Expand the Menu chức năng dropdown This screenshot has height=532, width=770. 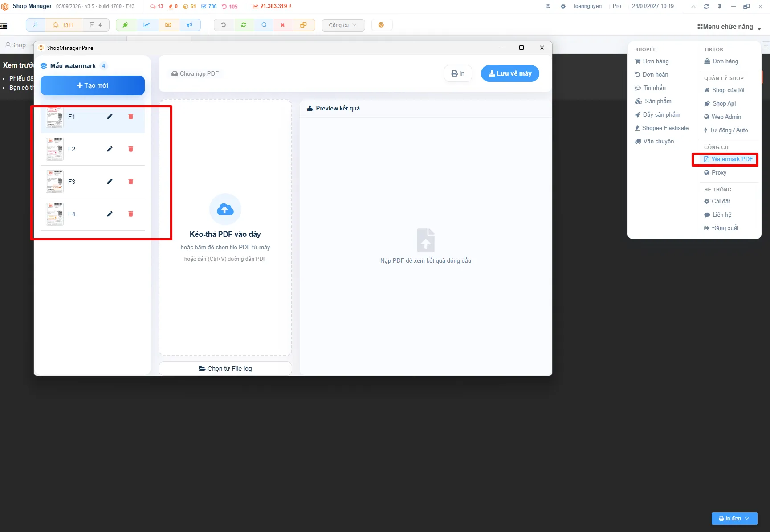click(x=729, y=27)
